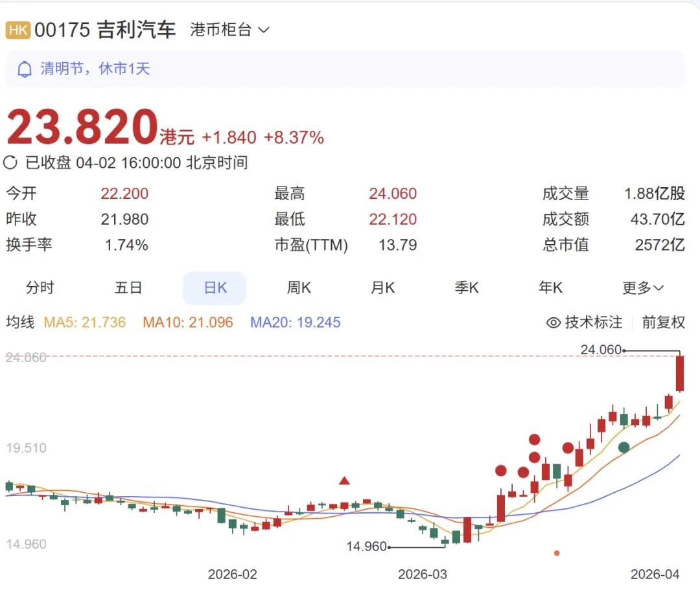The width and height of the screenshot is (700, 590).
Task: Click the latest tall red candlestick
Action: pos(680,373)
